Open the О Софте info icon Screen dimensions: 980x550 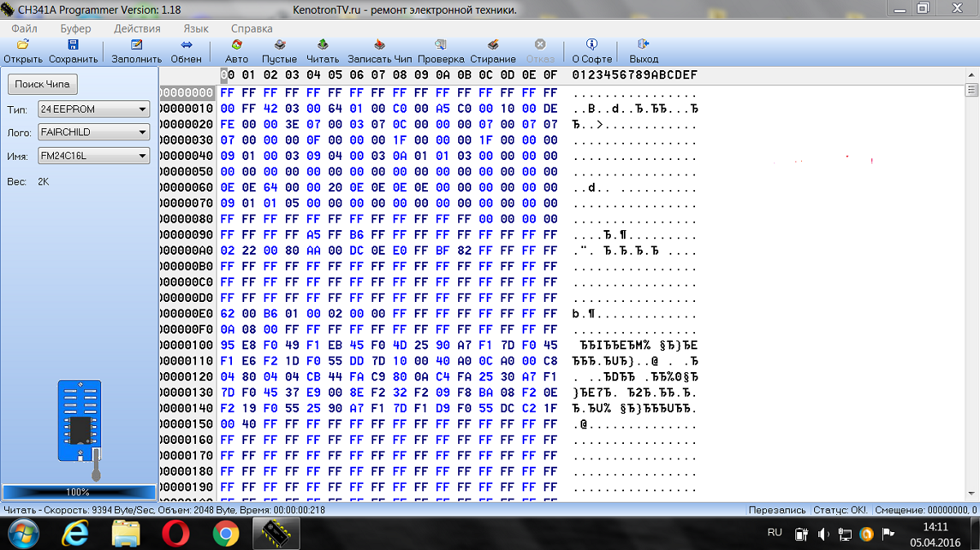pyautogui.click(x=591, y=46)
